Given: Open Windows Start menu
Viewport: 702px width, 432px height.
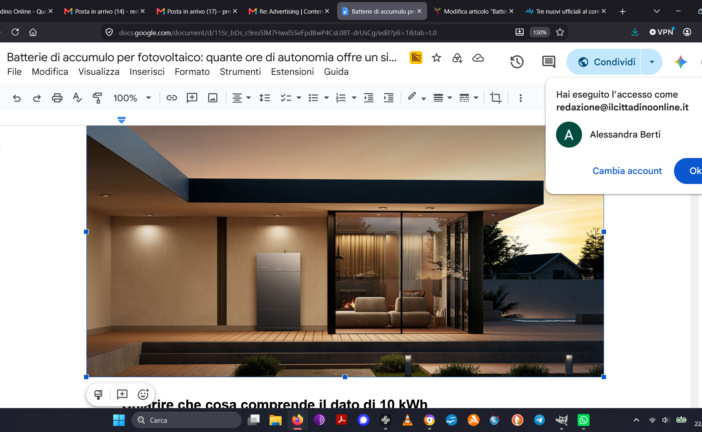Looking at the screenshot, I should (119, 420).
